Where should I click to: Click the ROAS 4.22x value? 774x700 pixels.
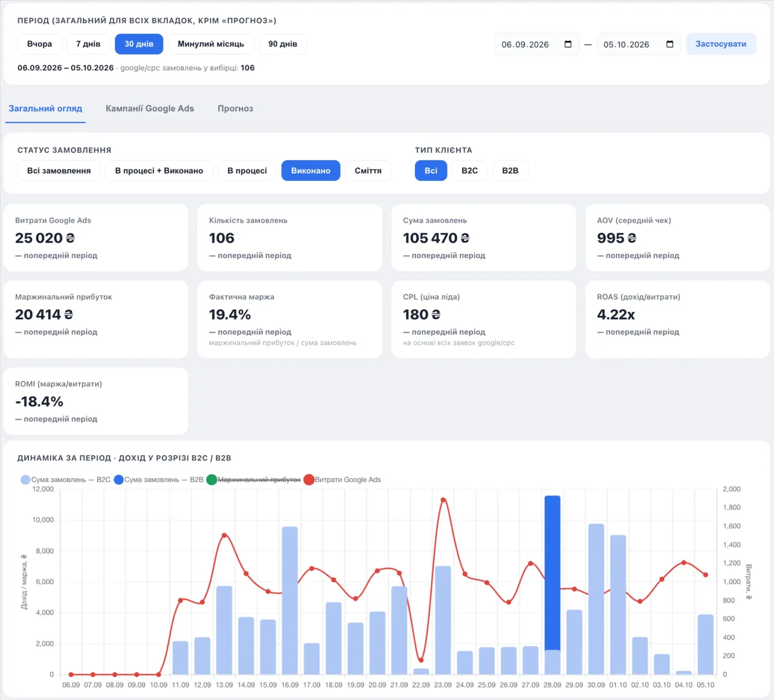click(616, 315)
